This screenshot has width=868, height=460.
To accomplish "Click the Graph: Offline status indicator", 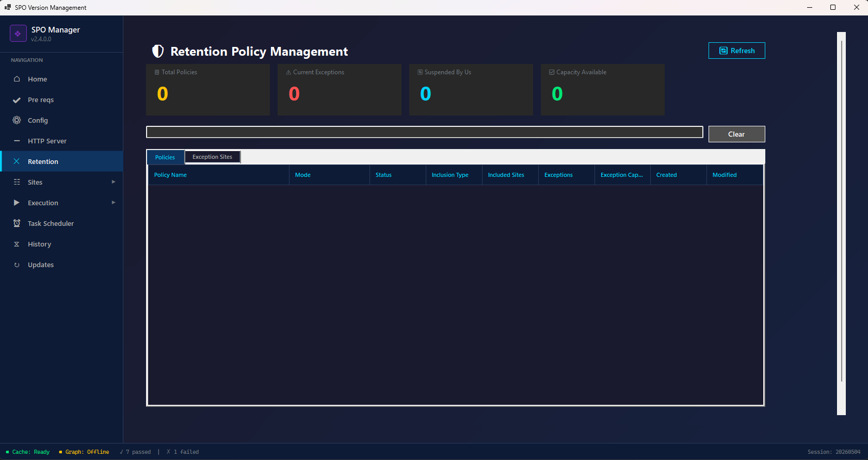I will click(84, 452).
